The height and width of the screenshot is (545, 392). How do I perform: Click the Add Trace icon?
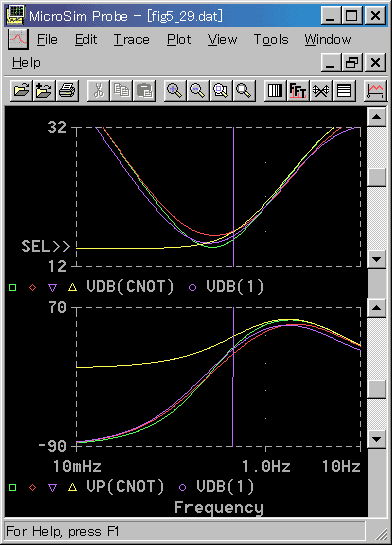tap(375, 91)
